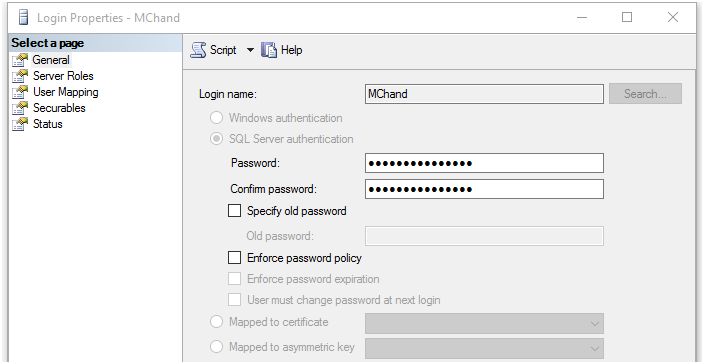Image resolution: width=704 pixels, height=364 pixels.
Task: Open the Mapped to asymmetric key dropdown
Action: [x=484, y=348]
